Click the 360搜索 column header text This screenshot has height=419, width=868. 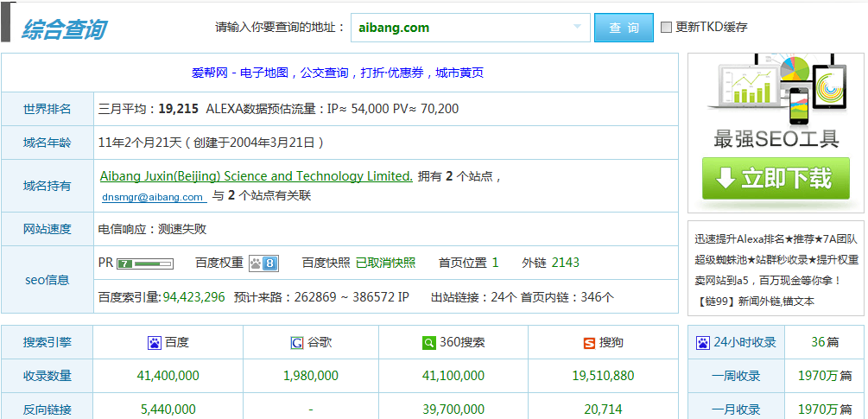pos(462,343)
